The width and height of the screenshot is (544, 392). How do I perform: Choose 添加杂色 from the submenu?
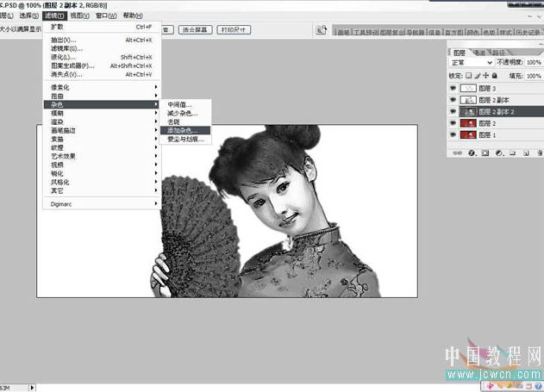(183, 130)
